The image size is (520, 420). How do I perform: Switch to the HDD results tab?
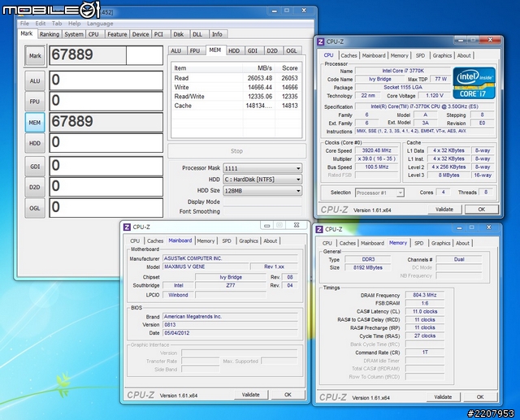[234, 50]
